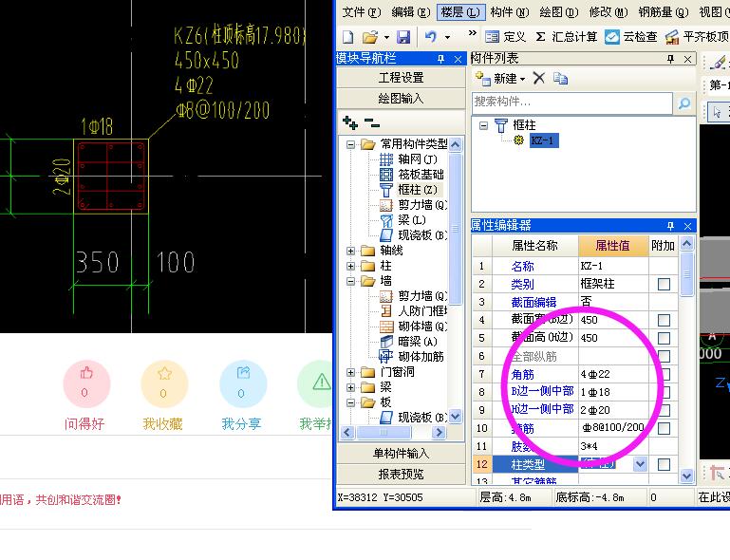Open the 文件(F) menu
The image size is (730, 560).
pyautogui.click(x=362, y=12)
